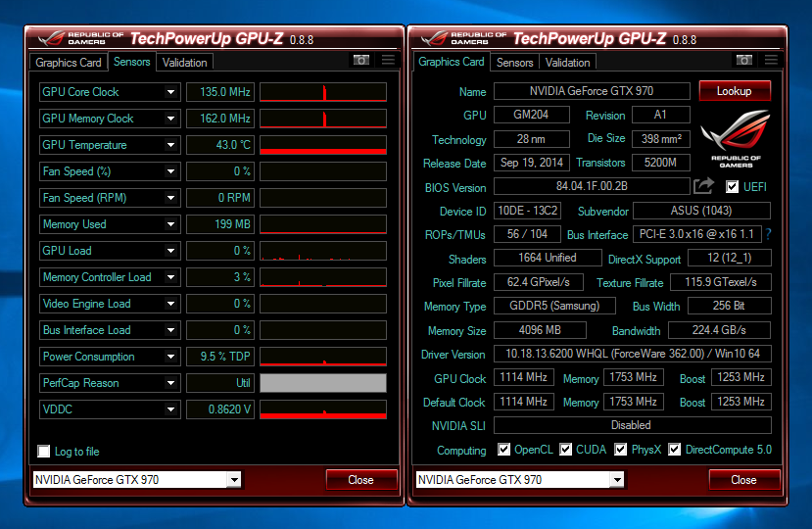
Task: Click the 224.4 GB/s Bandwidth value
Action: pyautogui.click(x=719, y=330)
